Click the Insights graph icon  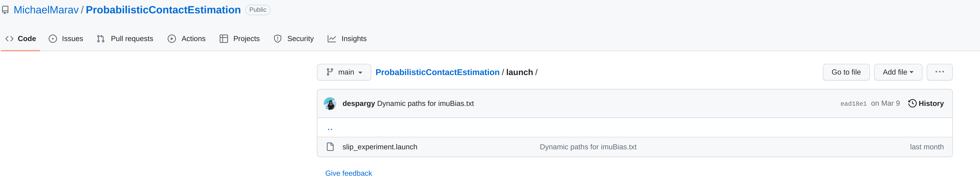[332, 38]
